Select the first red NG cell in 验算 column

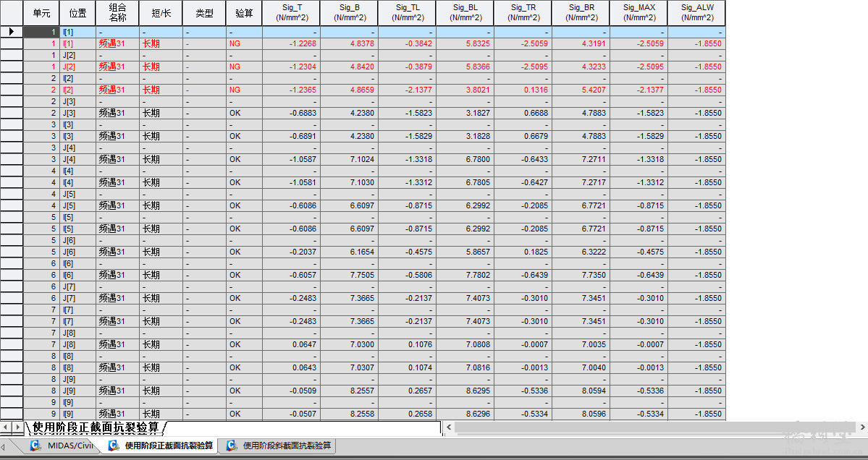[244, 43]
